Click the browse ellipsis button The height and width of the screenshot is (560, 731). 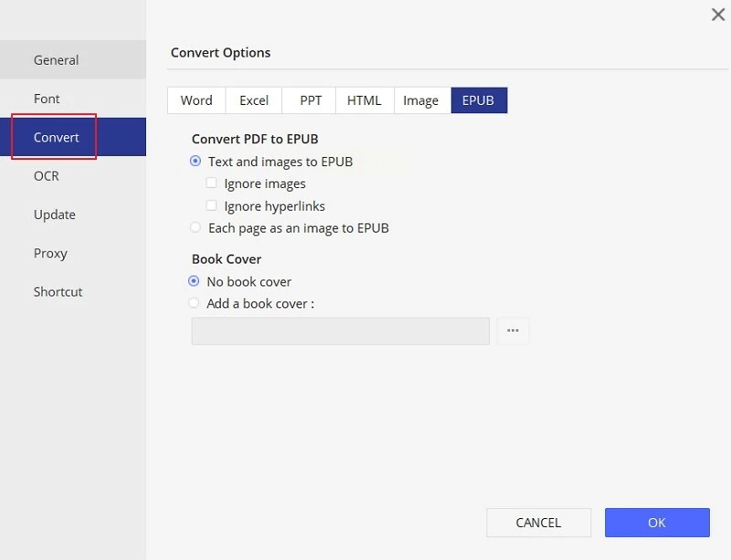tap(513, 331)
